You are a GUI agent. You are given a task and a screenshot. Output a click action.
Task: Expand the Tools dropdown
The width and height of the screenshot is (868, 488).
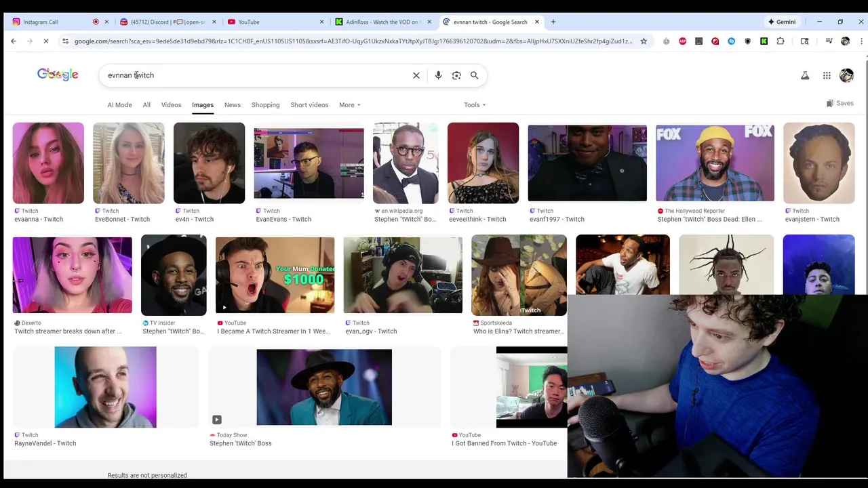pos(475,105)
